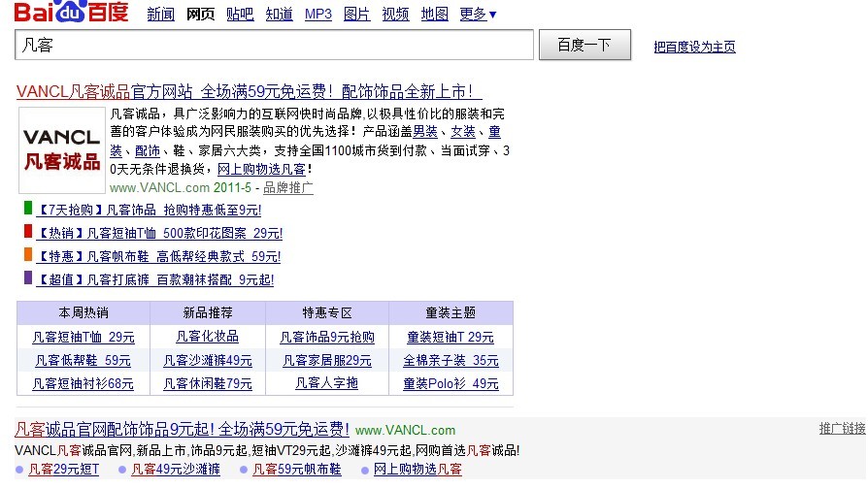Click the 百度一下 search button

pos(584,45)
